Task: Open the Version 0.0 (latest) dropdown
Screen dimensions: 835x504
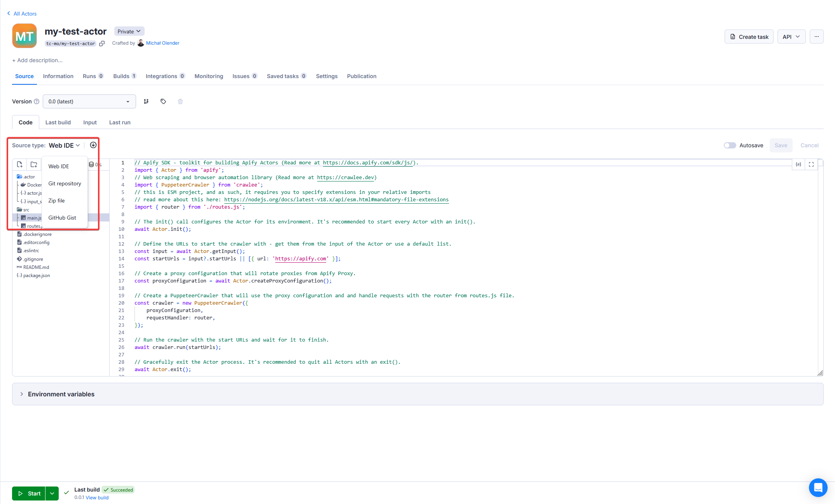Action: [89, 101]
